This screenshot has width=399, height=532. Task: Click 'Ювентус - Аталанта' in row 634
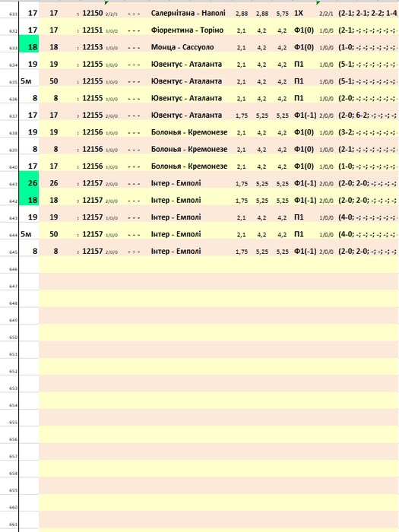click(x=186, y=64)
